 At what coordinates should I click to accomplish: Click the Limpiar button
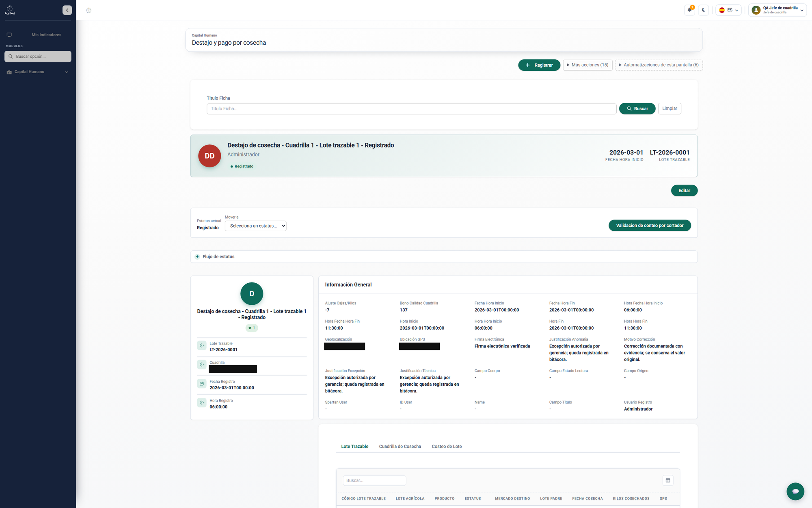coord(669,109)
